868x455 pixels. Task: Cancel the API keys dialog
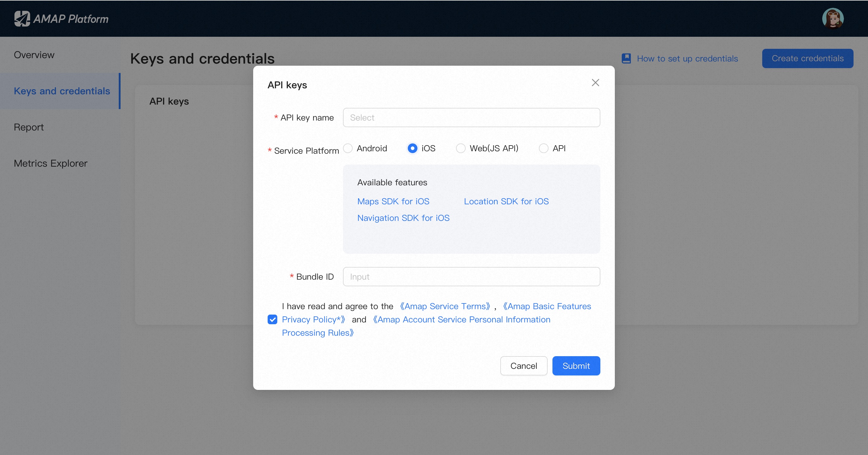(524, 366)
